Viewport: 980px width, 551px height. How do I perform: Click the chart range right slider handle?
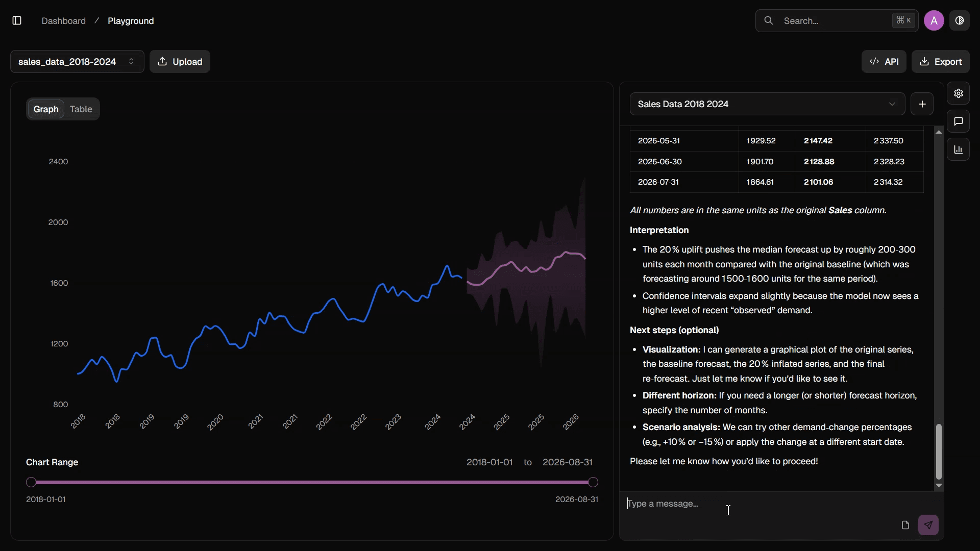[x=593, y=482]
